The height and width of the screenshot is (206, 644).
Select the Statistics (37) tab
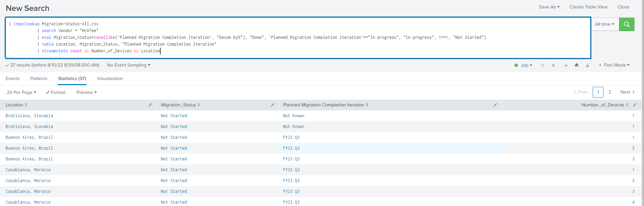(72, 79)
